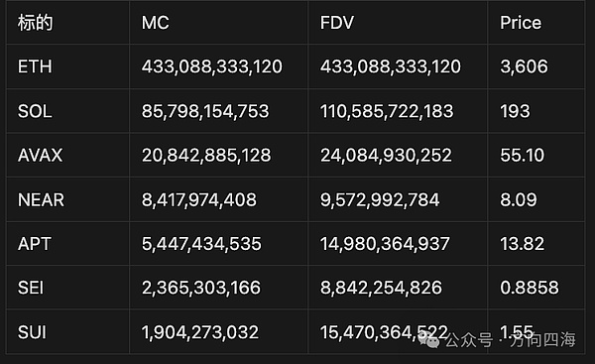
Task: Click the Price column header
Action: point(521,23)
